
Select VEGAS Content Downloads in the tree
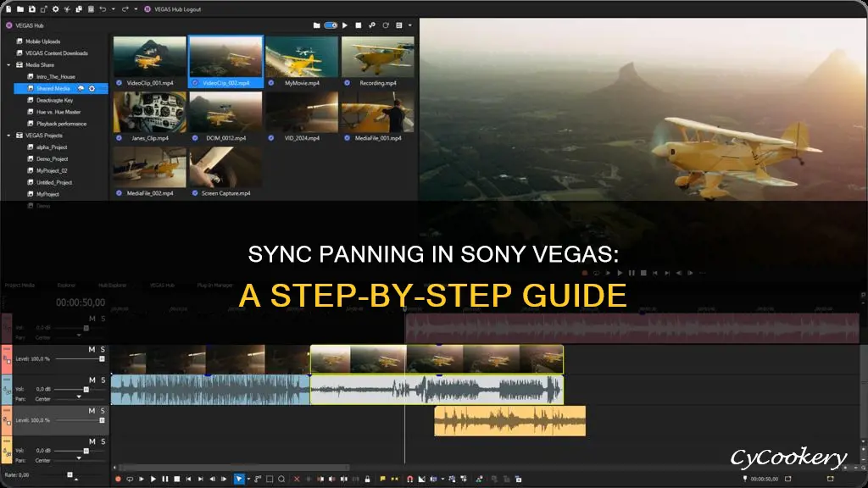(57, 53)
